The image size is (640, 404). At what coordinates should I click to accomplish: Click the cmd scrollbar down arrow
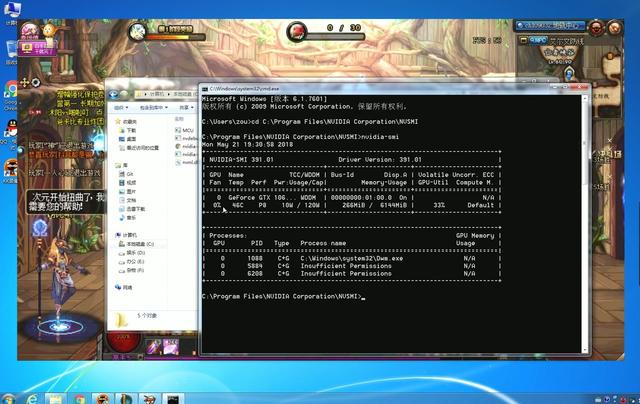point(585,350)
